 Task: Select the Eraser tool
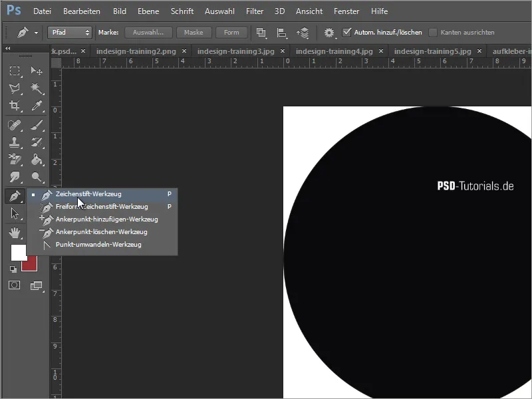[14, 159]
